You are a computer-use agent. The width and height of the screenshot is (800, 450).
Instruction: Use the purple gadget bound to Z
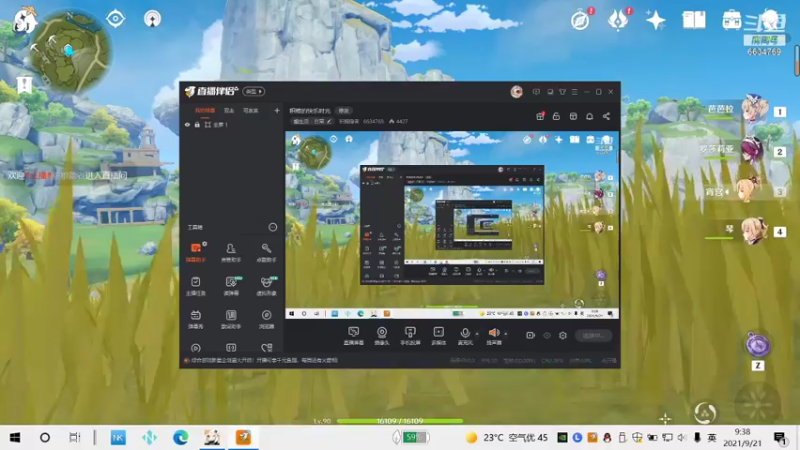tap(758, 345)
